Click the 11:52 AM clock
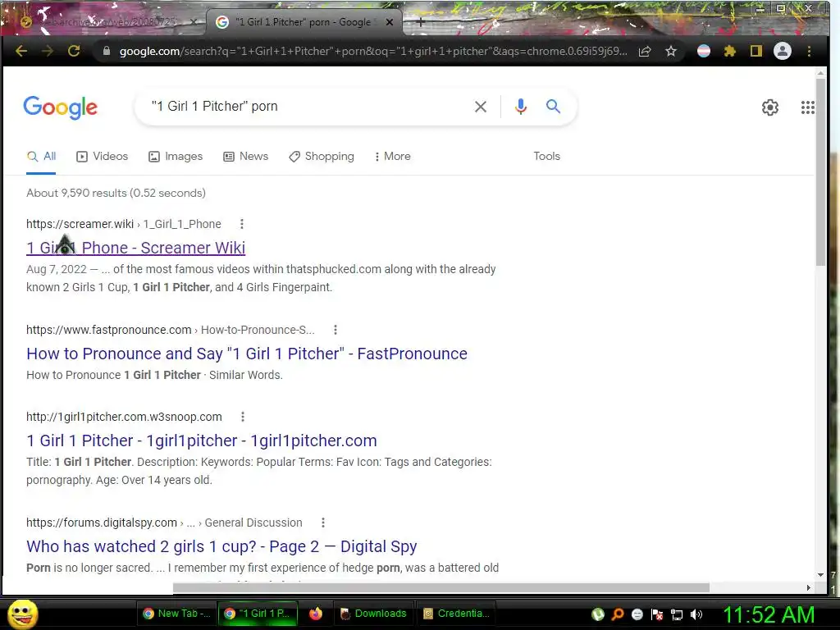840x630 pixels. click(x=769, y=614)
